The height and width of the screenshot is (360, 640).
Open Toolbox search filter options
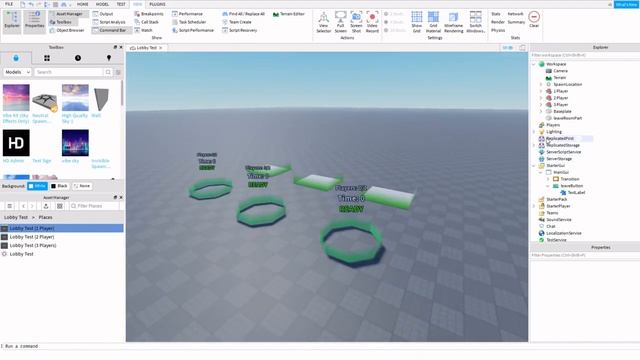118,72
